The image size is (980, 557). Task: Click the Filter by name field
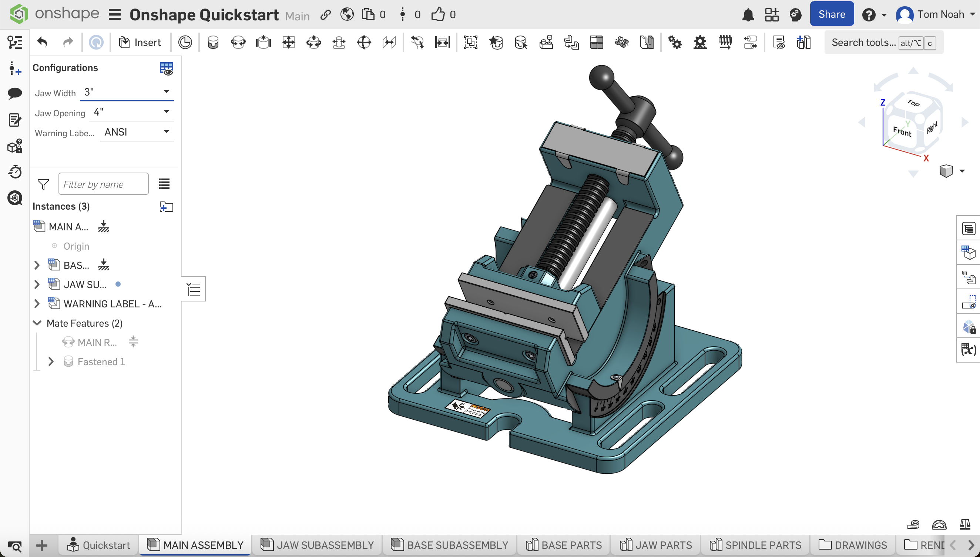(103, 184)
